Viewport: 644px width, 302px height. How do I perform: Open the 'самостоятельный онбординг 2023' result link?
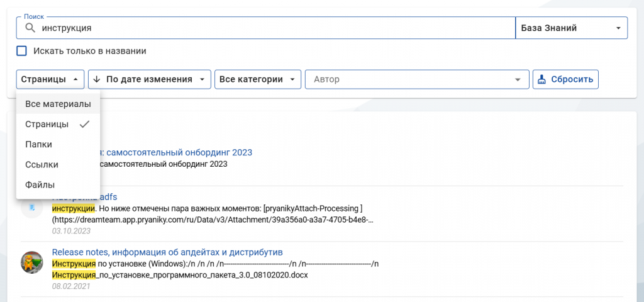coord(176,152)
